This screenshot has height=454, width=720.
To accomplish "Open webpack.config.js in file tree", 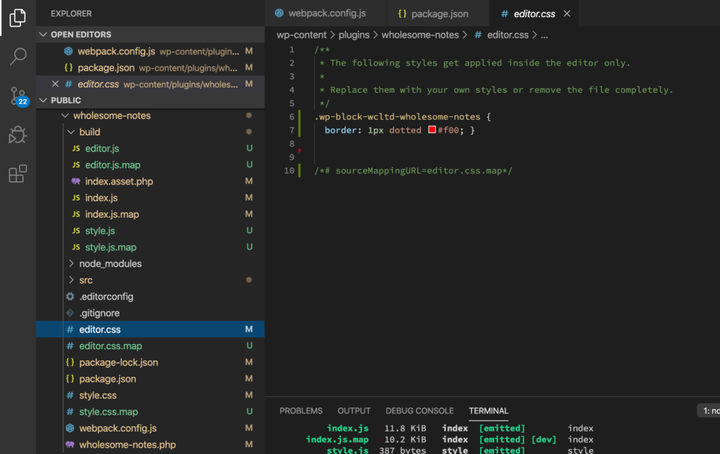I will (150, 428).
